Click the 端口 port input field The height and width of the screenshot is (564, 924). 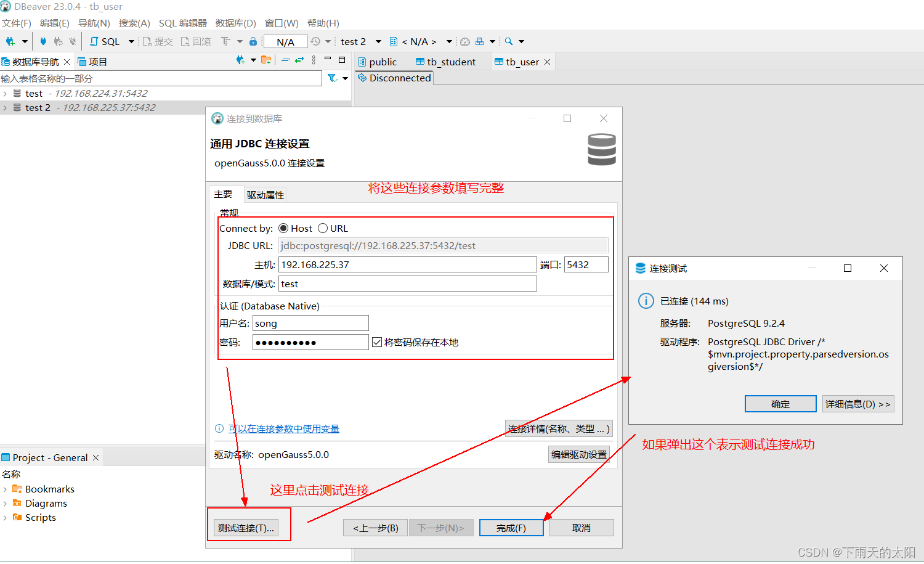point(586,264)
